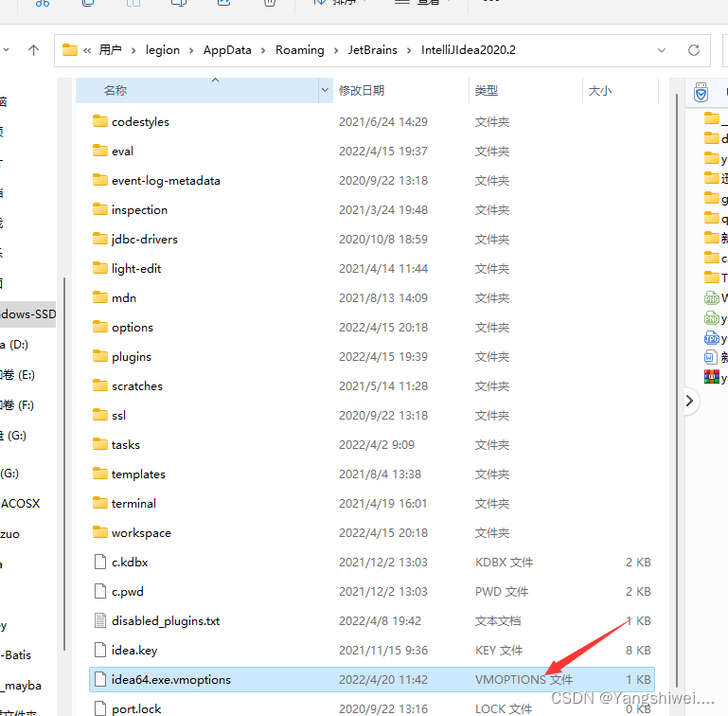Viewport: 728px width, 716px height.
Task: Refresh the current folder view
Action: click(x=694, y=50)
